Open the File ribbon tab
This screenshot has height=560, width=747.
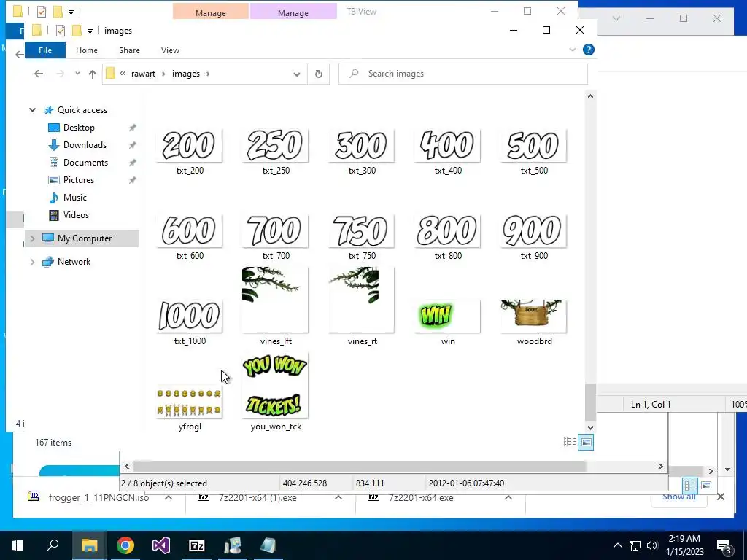[45, 50]
